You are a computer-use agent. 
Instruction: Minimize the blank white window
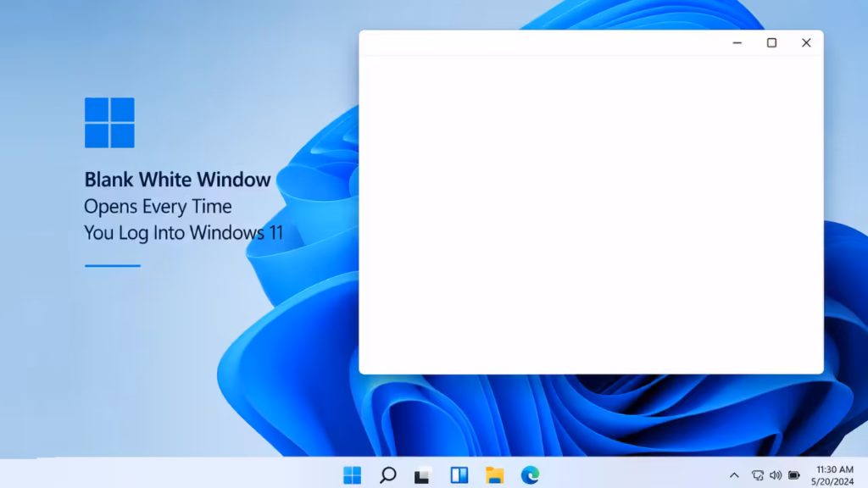(737, 42)
